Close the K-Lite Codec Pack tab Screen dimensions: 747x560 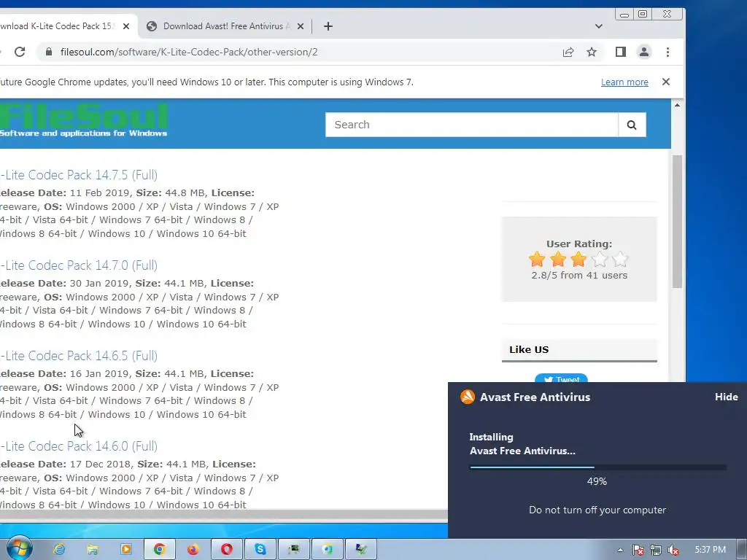[x=125, y=26]
